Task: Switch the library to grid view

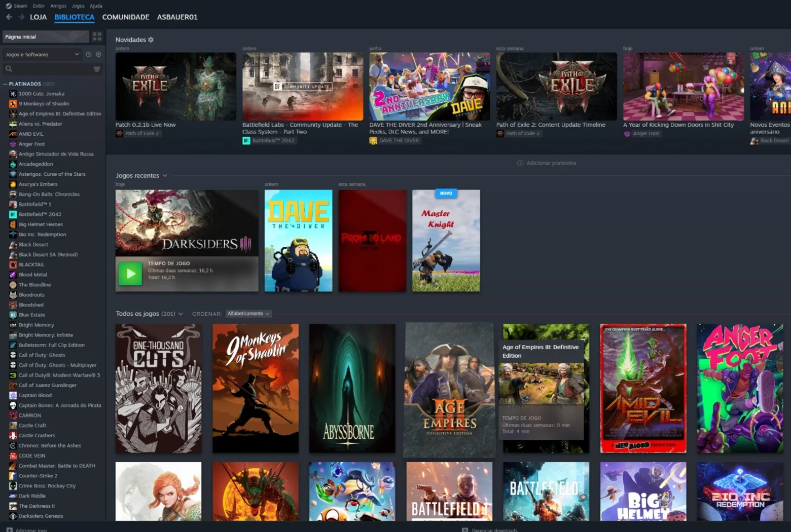Action: point(97,36)
